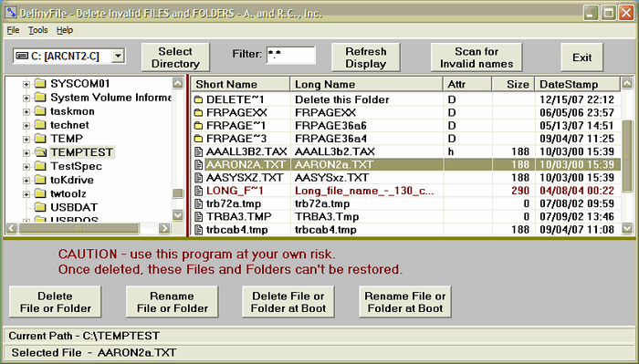Open the Tools menu
The image size is (639, 364).
[38, 30]
